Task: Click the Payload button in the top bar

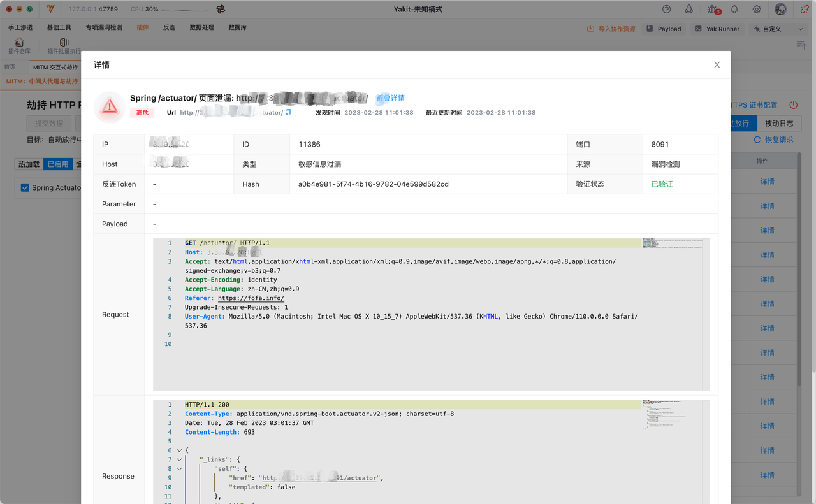Action: tap(664, 29)
